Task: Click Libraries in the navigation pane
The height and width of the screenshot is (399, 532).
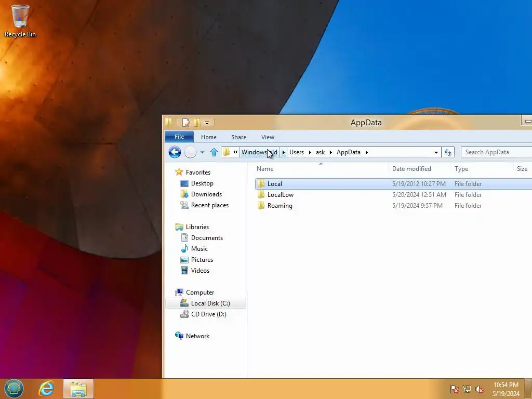Action: pyautogui.click(x=197, y=227)
